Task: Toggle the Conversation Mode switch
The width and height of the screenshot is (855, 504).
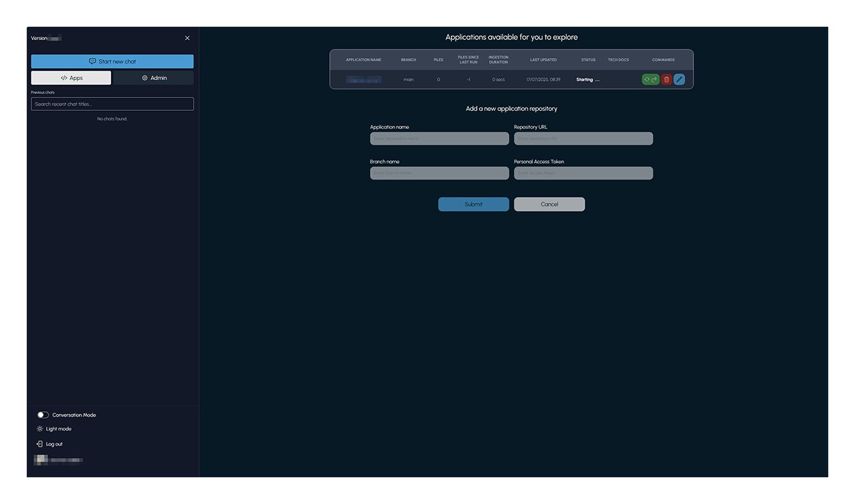Action: coord(43,415)
